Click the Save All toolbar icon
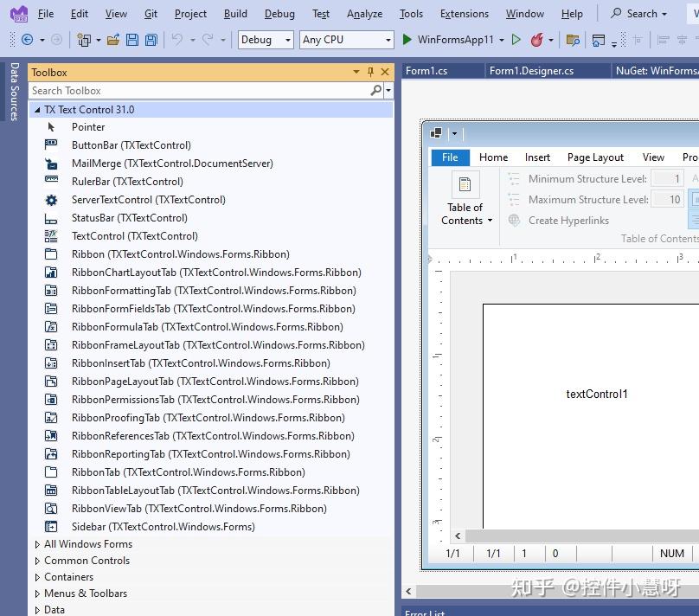The height and width of the screenshot is (616, 699). click(x=151, y=40)
